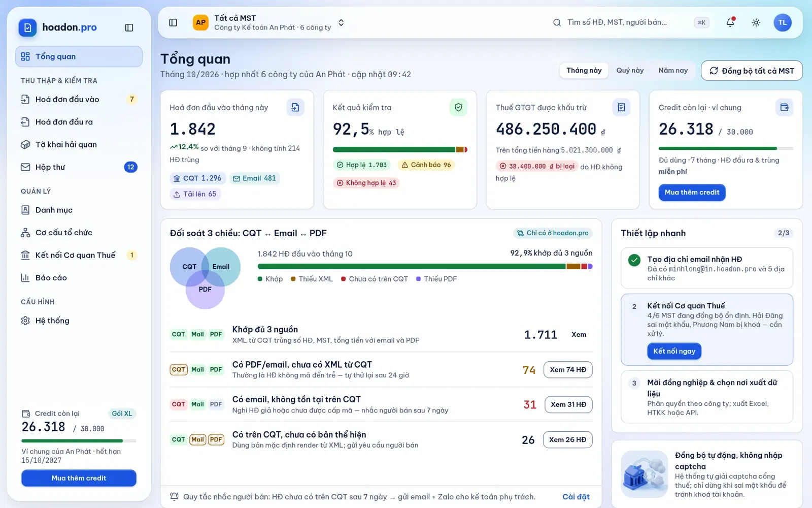Click the shield check icon on Kết quả kiểm tra card
The image size is (812, 508).
click(458, 107)
